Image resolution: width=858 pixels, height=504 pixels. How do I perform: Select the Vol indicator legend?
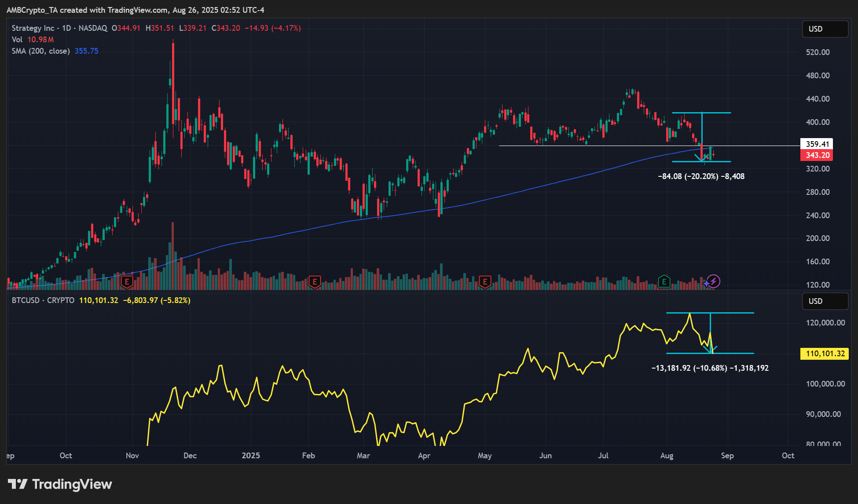pyautogui.click(x=17, y=40)
